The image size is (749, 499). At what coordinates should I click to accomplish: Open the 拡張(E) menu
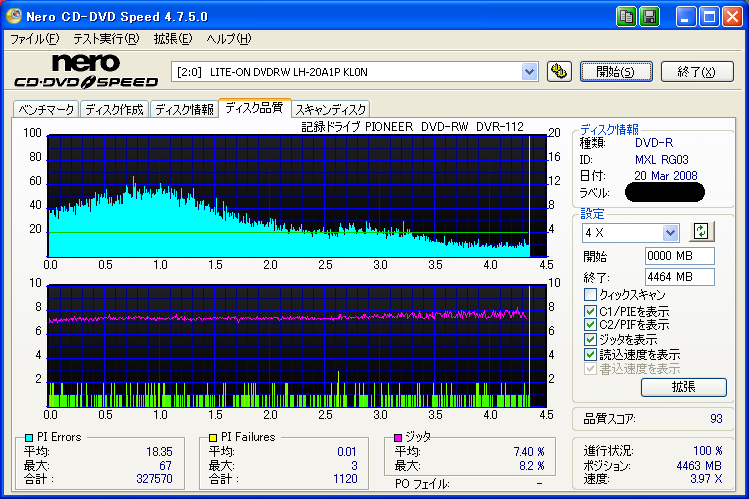tap(173, 39)
